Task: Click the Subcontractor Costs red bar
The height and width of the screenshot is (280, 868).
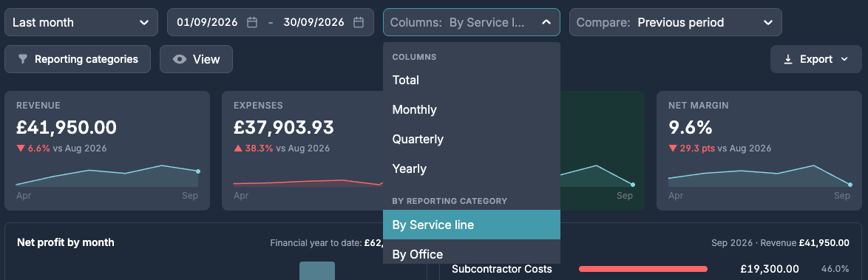Action: (643, 269)
